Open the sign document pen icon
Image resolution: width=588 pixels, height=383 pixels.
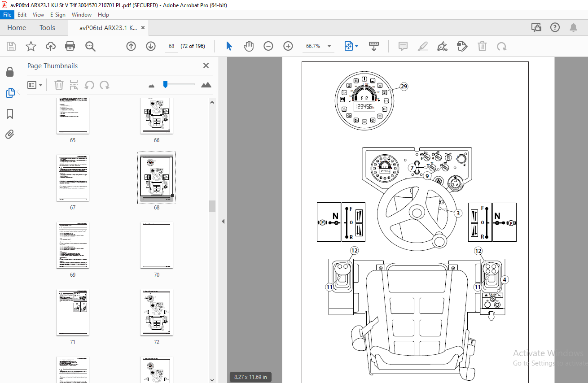tap(443, 46)
